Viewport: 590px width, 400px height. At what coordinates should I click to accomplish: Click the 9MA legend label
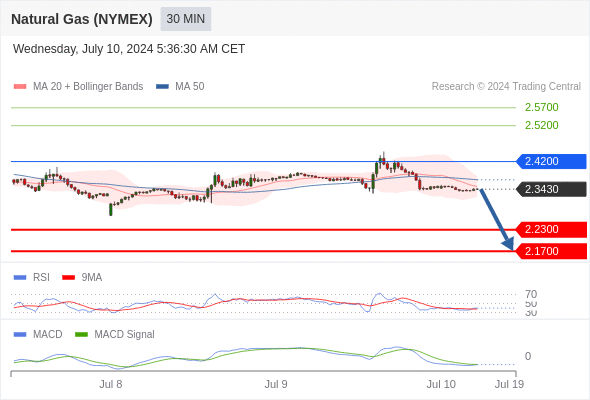pyautogui.click(x=92, y=278)
